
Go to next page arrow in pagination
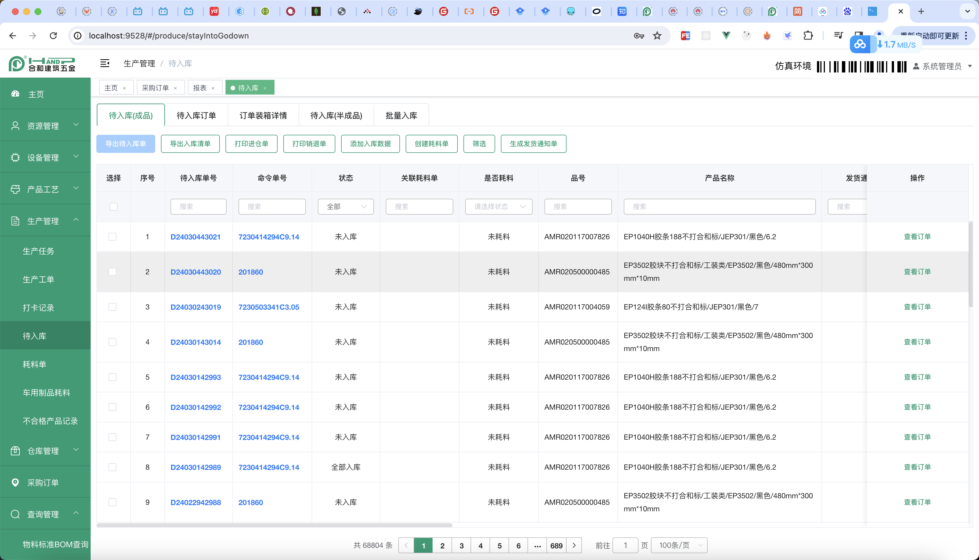click(574, 545)
